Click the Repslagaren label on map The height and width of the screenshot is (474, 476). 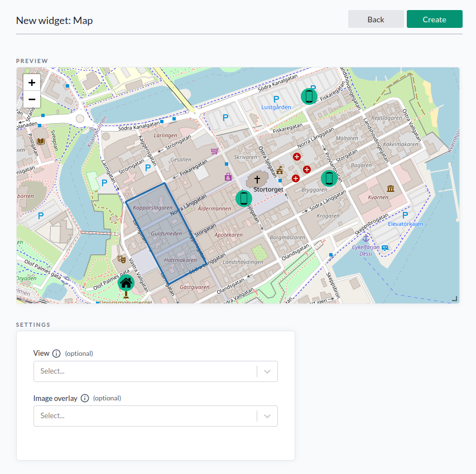(x=387, y=118)
